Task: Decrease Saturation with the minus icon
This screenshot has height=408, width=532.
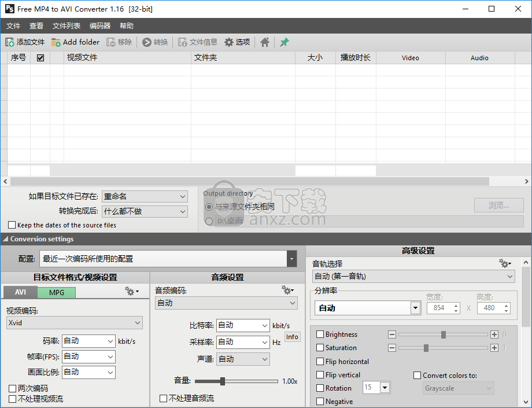Action: (392, 348)
